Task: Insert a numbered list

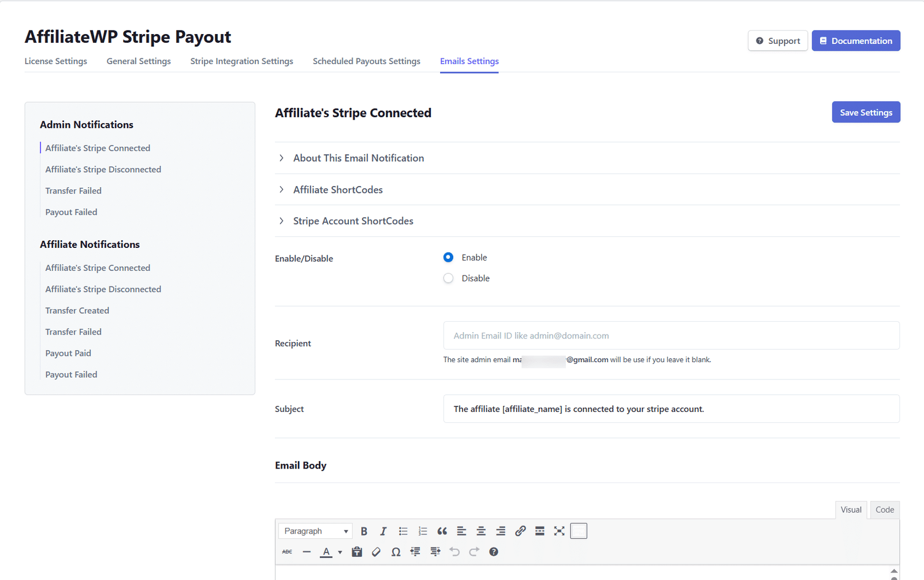Action: pos(423,531)
